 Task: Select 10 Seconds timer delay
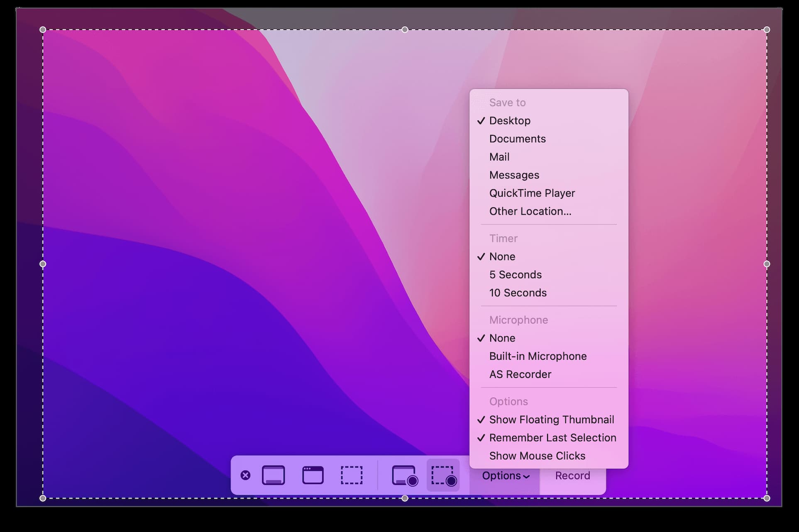518,293
